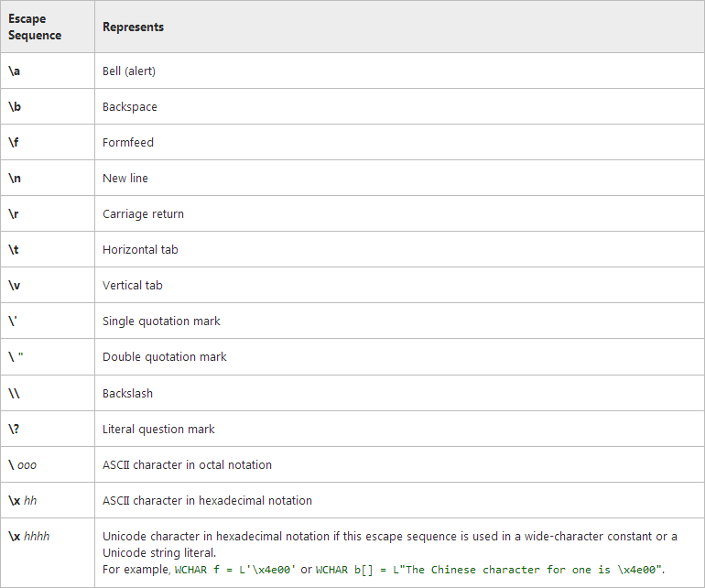Click the \b escape sequence cell
The width and height of the screenshot is (705, 588).
[15, 106]
